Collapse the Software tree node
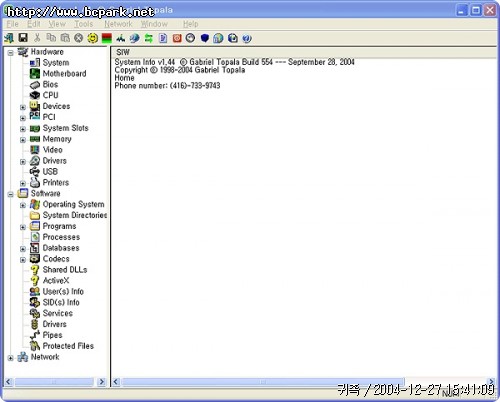 [11, 194]
